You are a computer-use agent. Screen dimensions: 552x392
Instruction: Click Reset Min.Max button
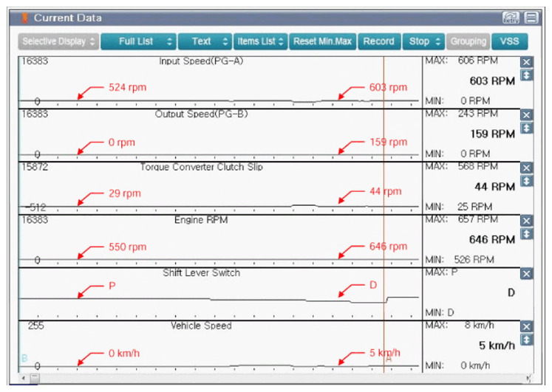click(322, 41)
